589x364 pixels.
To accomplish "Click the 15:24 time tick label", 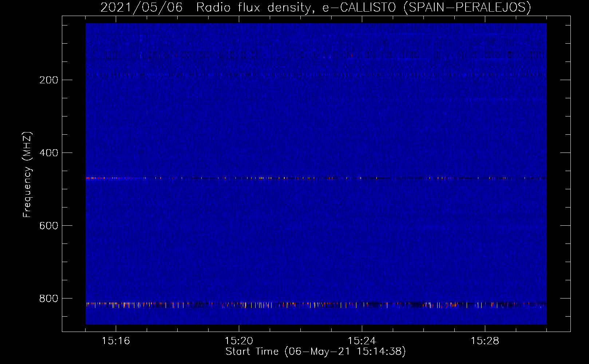I will click(362, 341).
